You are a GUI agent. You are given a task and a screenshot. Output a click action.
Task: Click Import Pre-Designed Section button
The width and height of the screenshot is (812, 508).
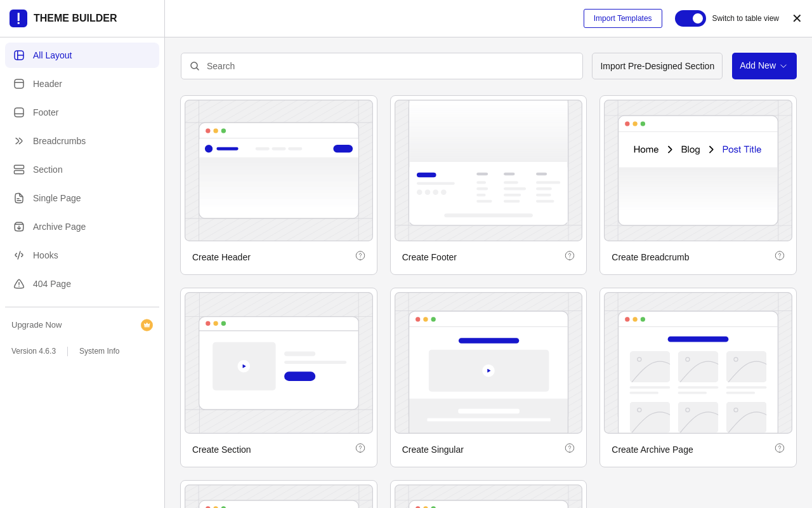[657, 66]
